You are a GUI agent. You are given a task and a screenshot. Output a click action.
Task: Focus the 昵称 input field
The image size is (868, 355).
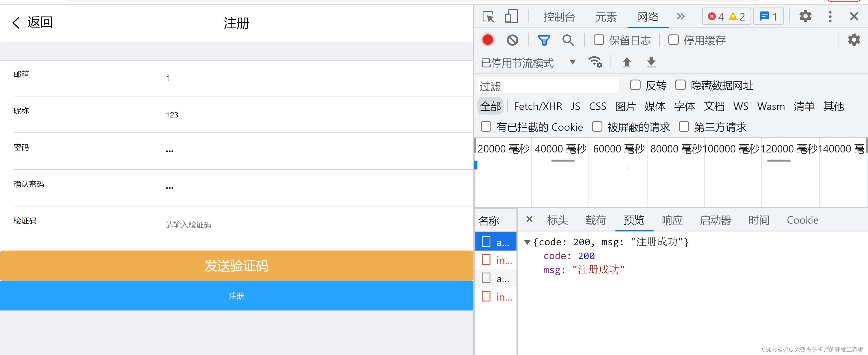point(317,115)
